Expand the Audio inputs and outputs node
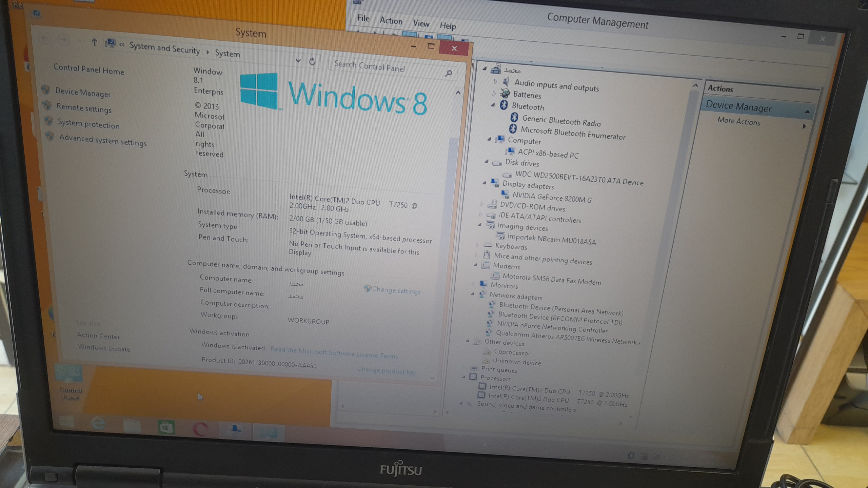Viewport: 868px width, 488px height. (x=495, y=81)
